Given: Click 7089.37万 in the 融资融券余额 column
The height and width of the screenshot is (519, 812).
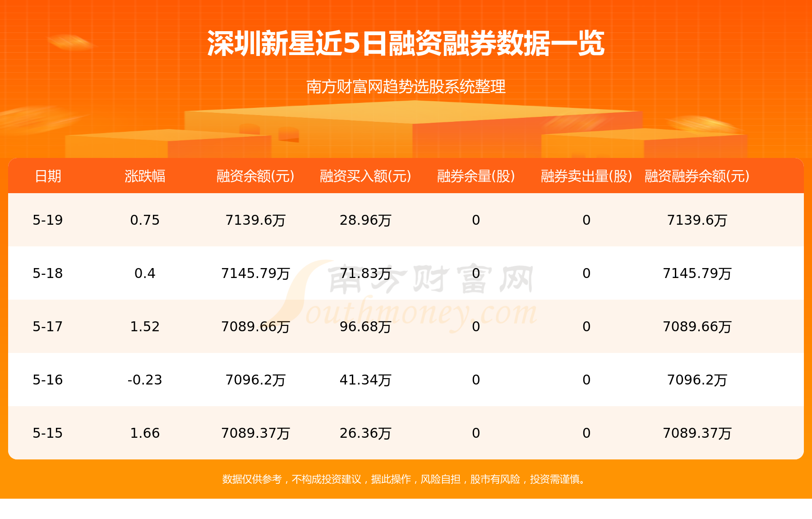Looking at the screenshot, I should [697, 433].
